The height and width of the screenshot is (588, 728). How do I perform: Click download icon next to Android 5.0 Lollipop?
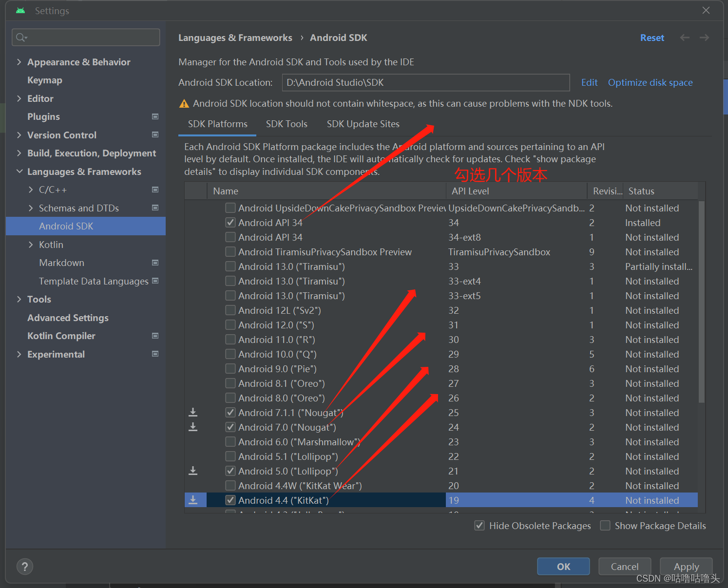193,471
